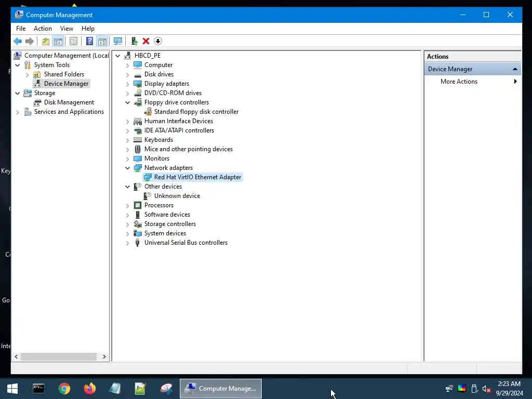Expand the Processors category
Viewport: 532px width, 399px height.
128,206
